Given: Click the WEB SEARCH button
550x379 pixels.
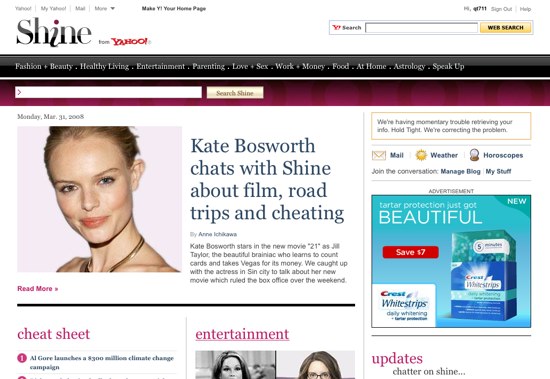Looking at the screenshot, I should 505,27.
